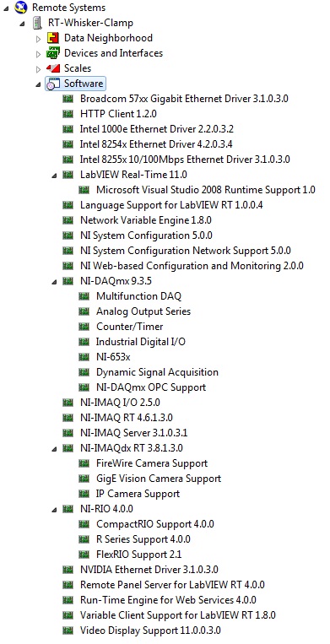The image size is (330, 644).
Task: Select Run-Time Engine for Web Services 4.0.0
Action: coord(168,600)
